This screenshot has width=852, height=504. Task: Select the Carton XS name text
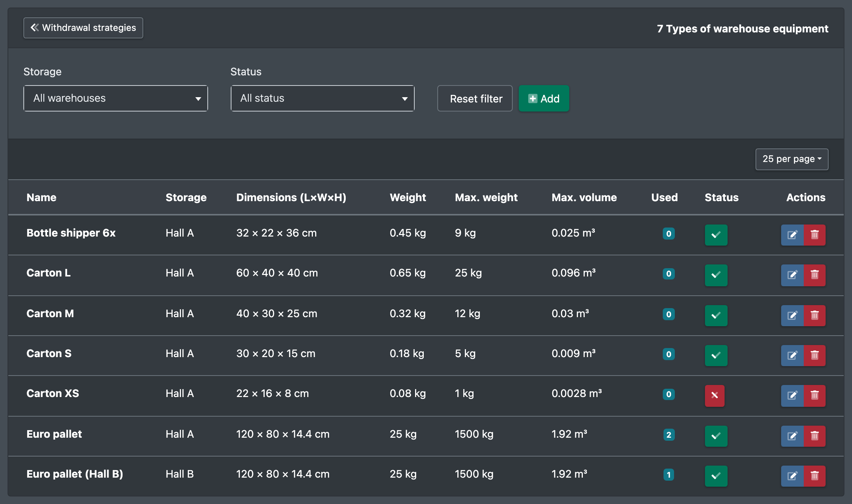coord(53,393)
